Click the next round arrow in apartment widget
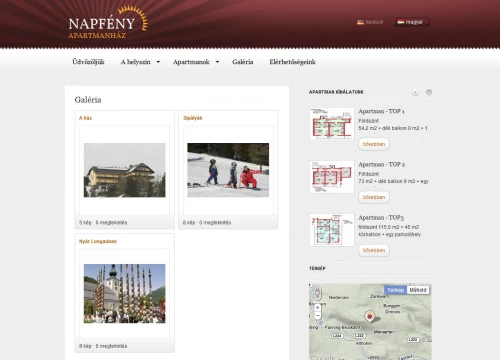Image resolution: width=500 pixels, height=360 pixels. [429, 92]
